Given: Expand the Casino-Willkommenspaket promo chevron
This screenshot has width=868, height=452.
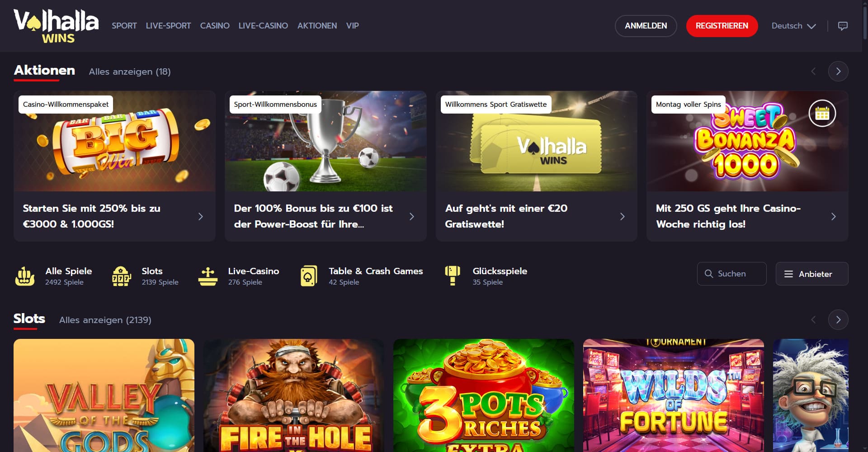Looking at the screenshot, I should point(201,217).
